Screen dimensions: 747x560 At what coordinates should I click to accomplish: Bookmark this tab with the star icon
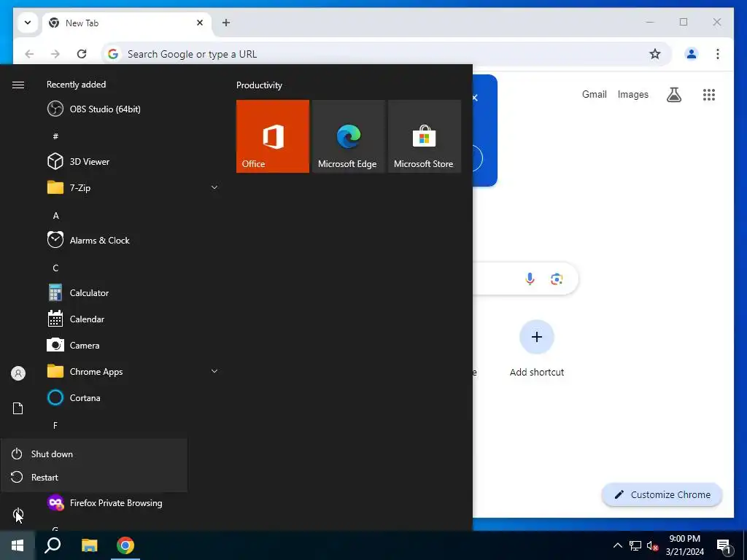tap(655, 54)
